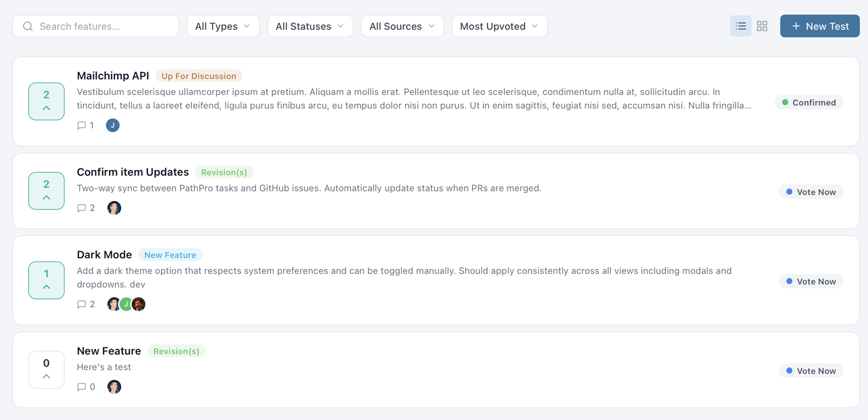
Task: Open the New Feature title
Action: click(x=109, y=351)
